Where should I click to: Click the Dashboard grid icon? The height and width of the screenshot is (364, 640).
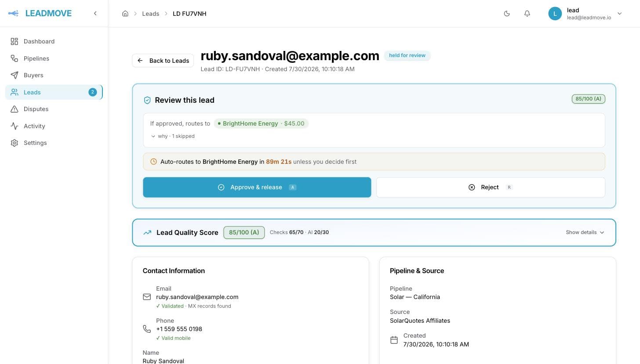(x=15, y=41)
